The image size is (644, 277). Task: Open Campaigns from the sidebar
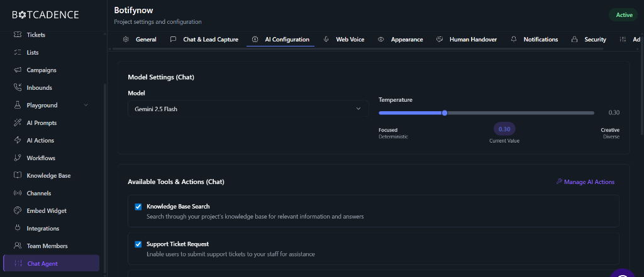[52, 70]
